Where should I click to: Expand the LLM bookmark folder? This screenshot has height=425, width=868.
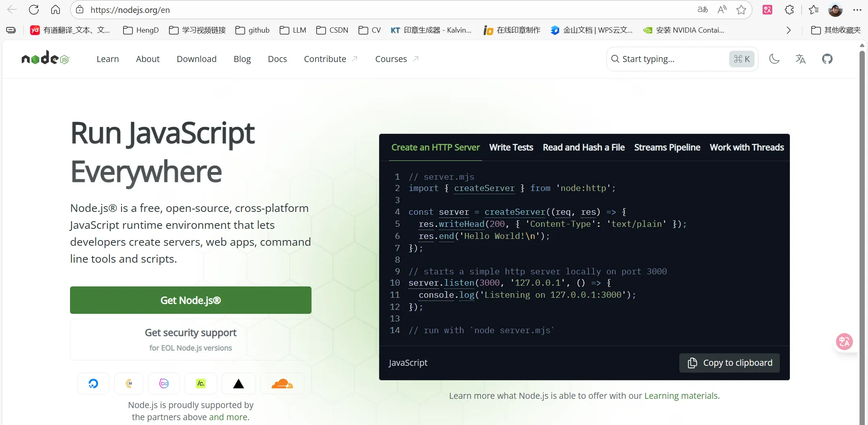pyautogui.click(x=293, y=30)
